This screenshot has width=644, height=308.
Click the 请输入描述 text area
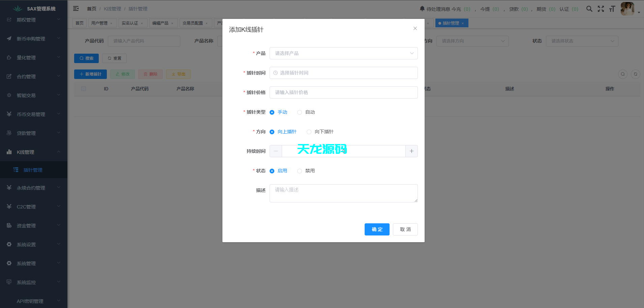click(343, 193)
